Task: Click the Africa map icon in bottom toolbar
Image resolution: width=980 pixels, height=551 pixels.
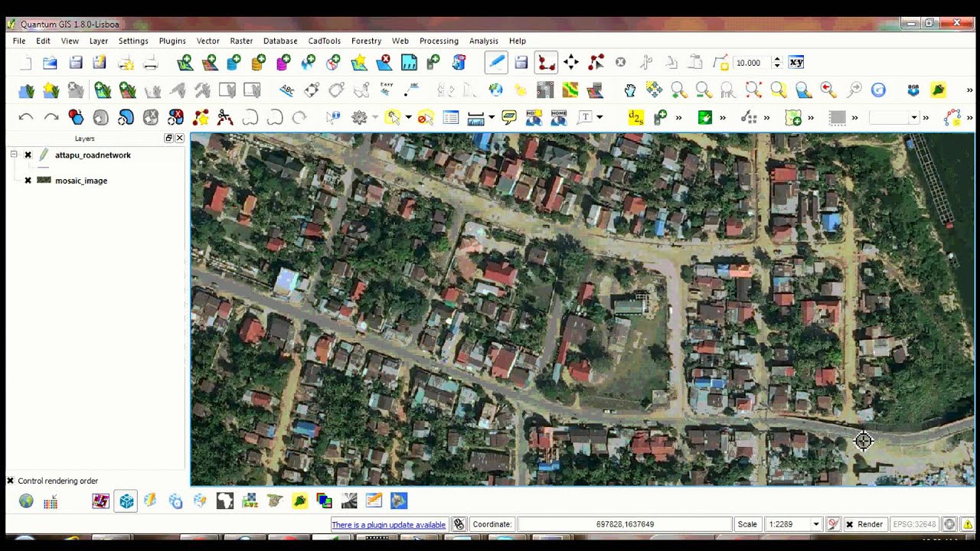Action: [224, 501]
